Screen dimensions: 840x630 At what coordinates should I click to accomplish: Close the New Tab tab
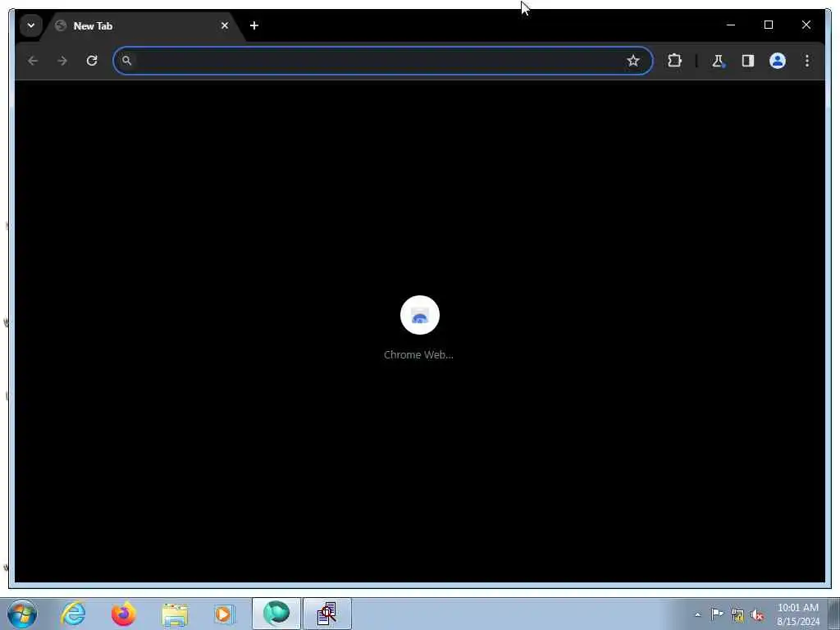pos(225,25)
